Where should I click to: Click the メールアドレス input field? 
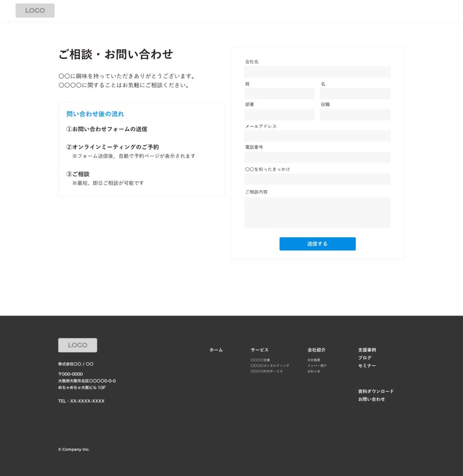[317, 136]
